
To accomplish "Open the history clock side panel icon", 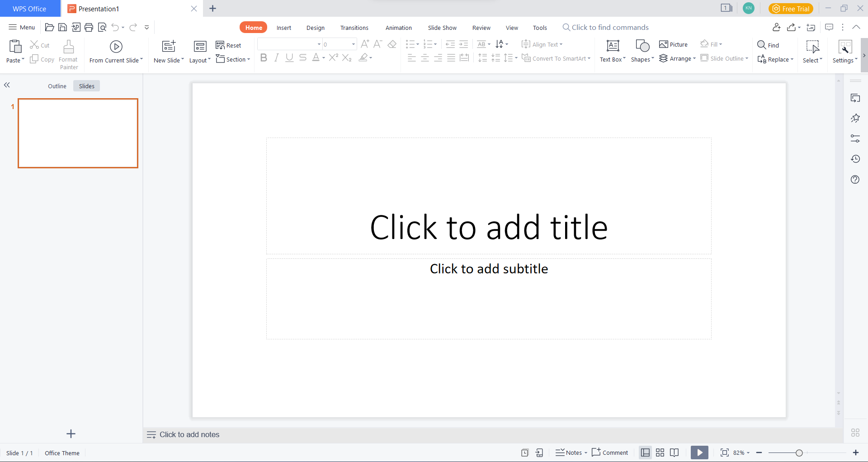I will coord(855,159).
